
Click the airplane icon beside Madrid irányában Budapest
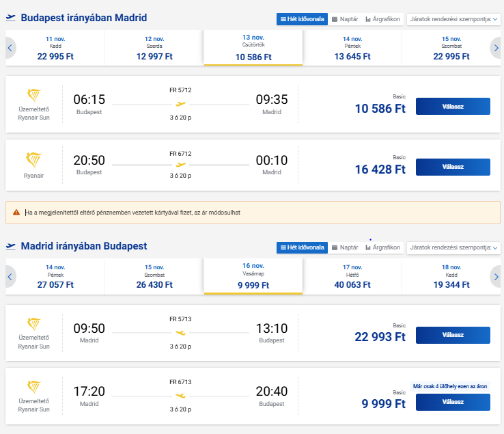(12, 246)
